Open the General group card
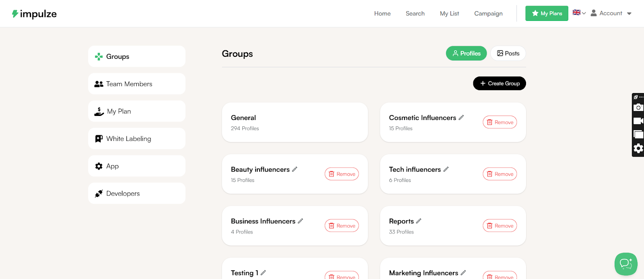This screenshot has width=644, height=279. pos(295,122)
